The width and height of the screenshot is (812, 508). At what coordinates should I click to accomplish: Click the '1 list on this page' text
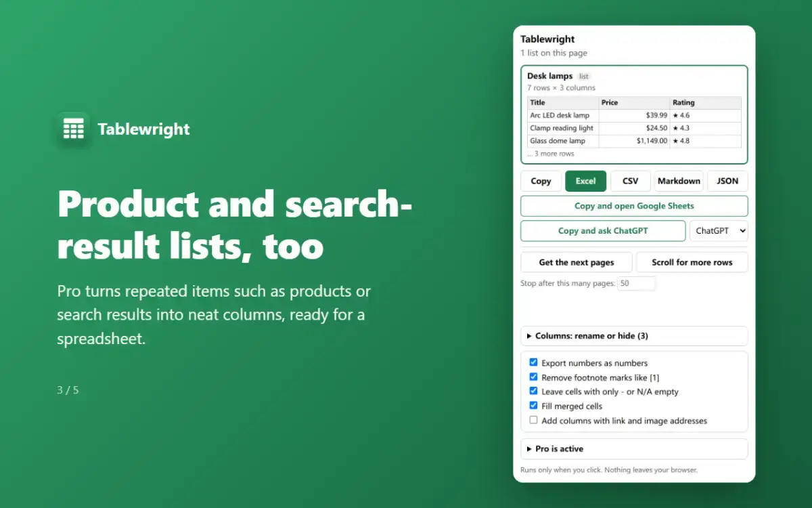554,53
